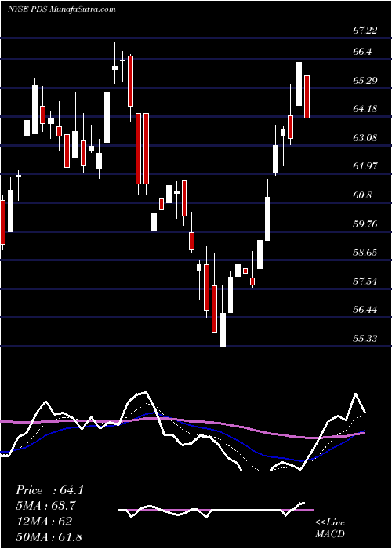Click the 60.8 price axis label

(362, 195)
